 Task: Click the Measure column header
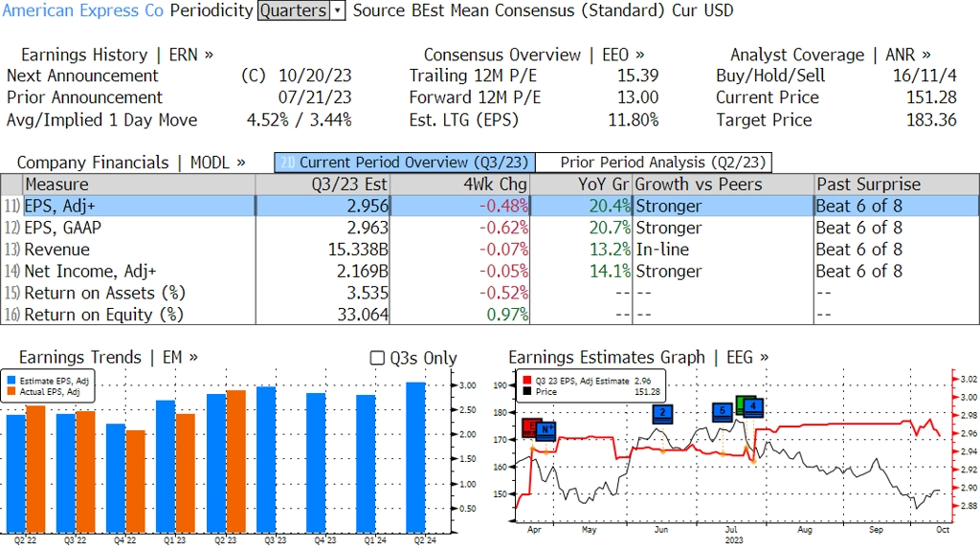[139, 185]
